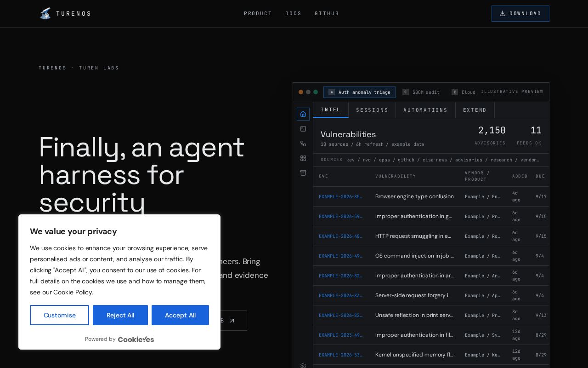Click the 11 feeds OK count
The height and width of the screenshot is (368, 588).
[x=536, y=130]
